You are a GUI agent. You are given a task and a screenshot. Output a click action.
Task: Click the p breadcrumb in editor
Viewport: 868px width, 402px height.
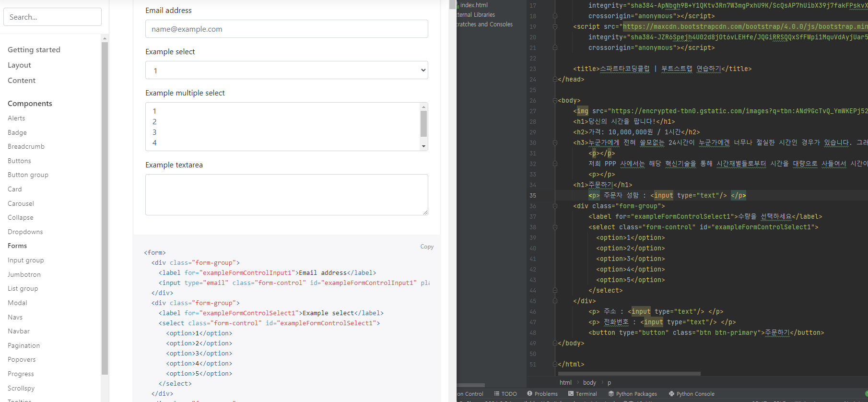click(x=610, y=383)
